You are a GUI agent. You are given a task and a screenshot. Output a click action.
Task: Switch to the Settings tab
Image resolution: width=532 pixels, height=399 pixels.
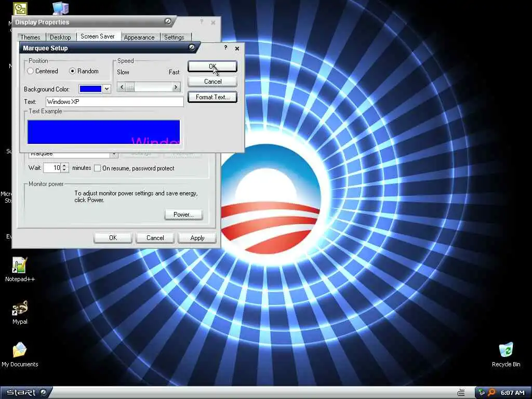pos(174,37)
